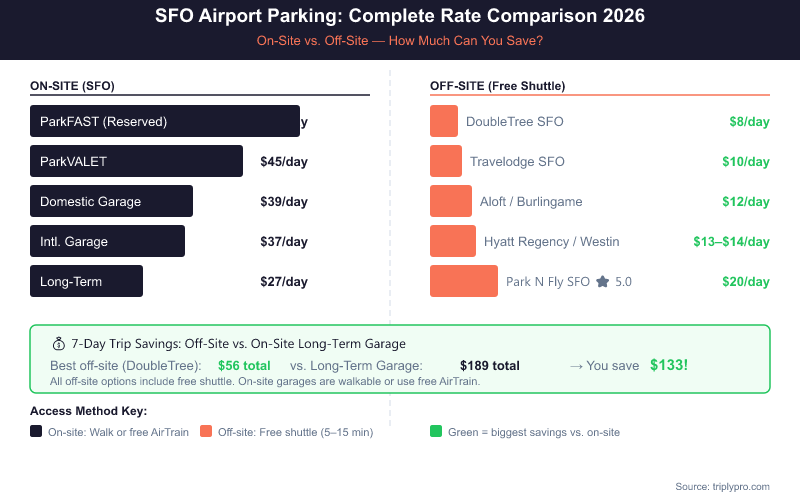Click the Travelodge SFO label

(x=517, y=162)
